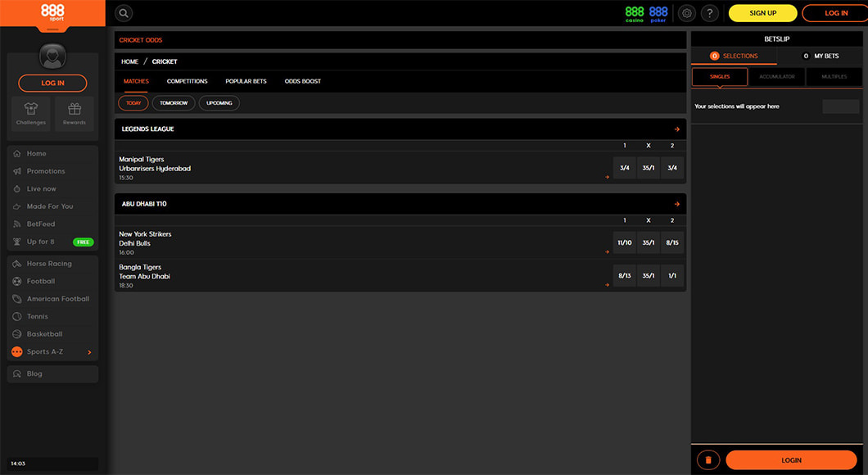
Task: Open Rewards gift icon tile
Action: click(x=75, y=114)
